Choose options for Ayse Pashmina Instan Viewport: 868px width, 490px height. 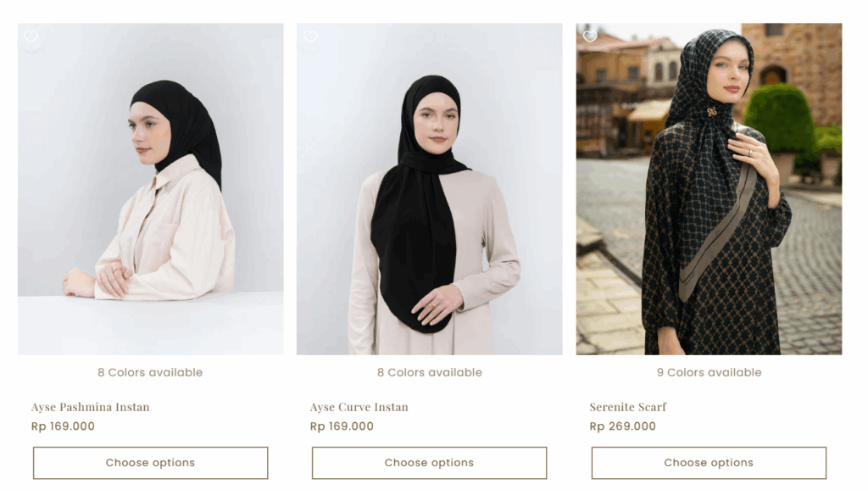151,463
